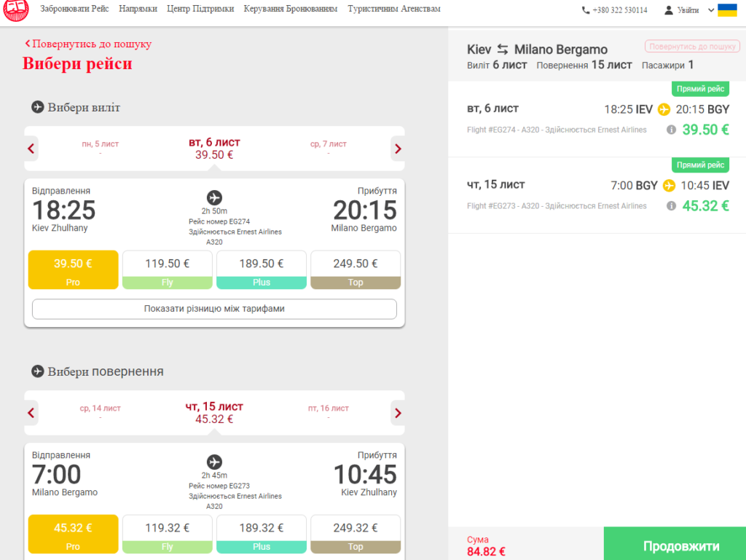746x560 pixels.
Task: Click the Ukrainian flag language icon
Action: point(727,10)
